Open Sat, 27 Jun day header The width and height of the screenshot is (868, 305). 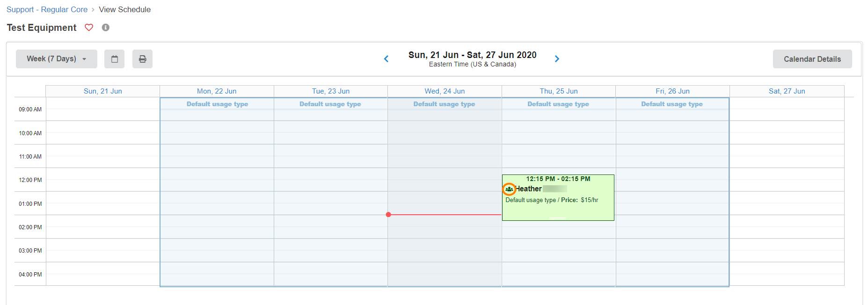787,91
